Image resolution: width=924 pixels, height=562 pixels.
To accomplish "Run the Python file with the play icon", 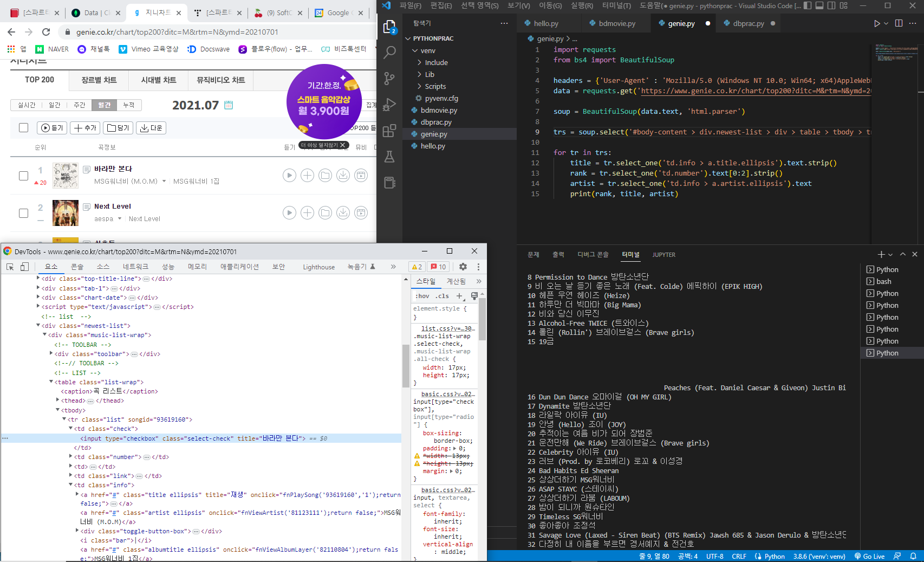I will point(877,23).
